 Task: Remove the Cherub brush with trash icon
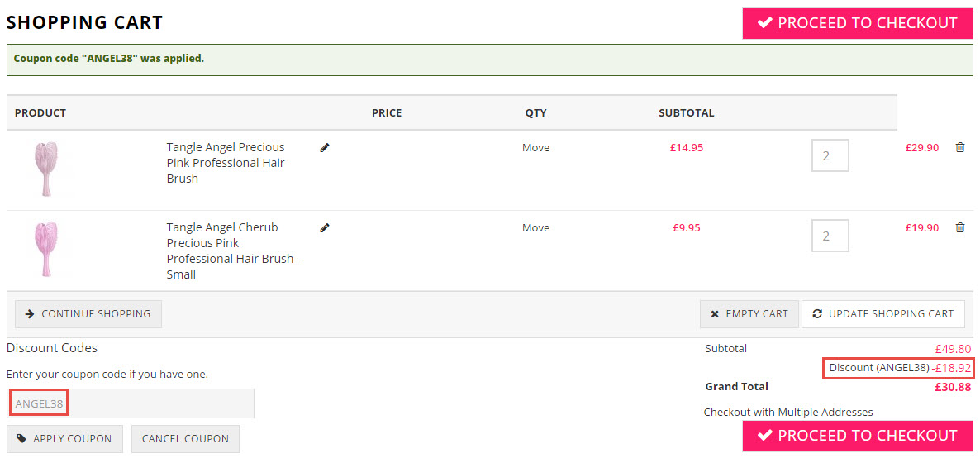[x=960, y=227]
